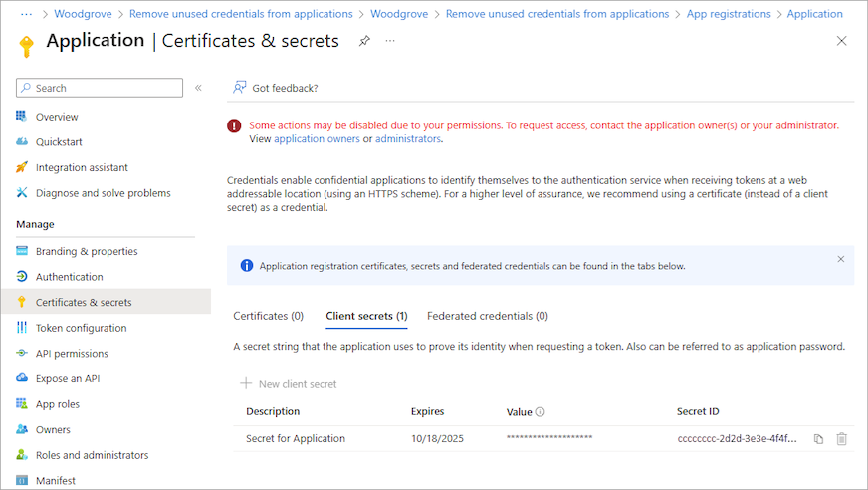868x490 pixels.
Task: Open the Overview sidebar item
Action: pyautogui.click(x=57, y=117)
